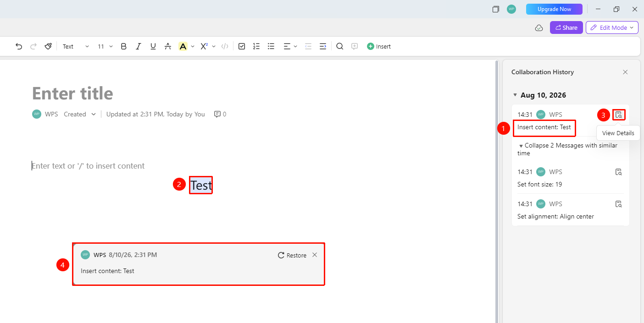
Task: Apply strikethrough formatting
Action: click(168, 46)
